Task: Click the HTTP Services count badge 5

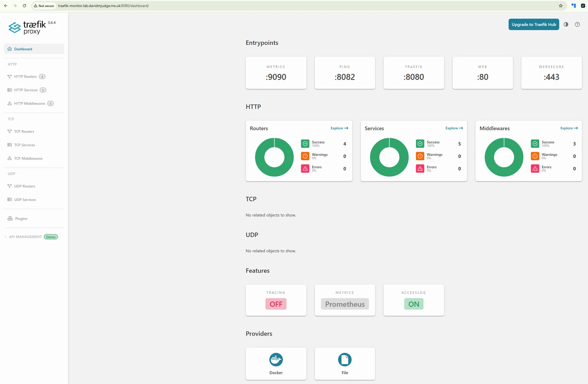Action: [43, 90]
